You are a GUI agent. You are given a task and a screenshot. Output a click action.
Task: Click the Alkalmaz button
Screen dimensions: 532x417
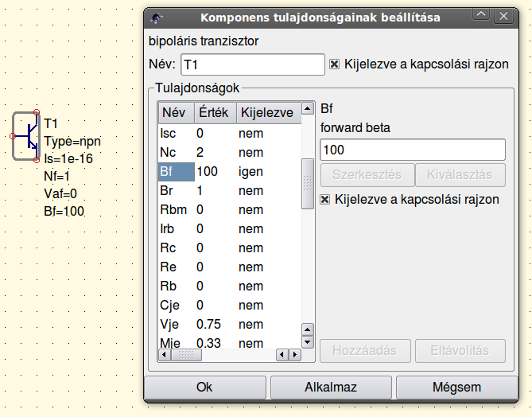(331, 387)
